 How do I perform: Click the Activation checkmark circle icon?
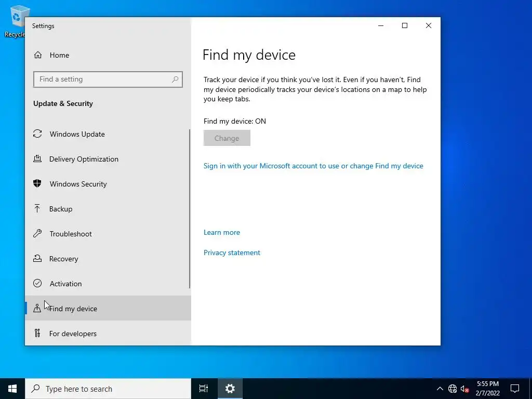click(37, 283)
